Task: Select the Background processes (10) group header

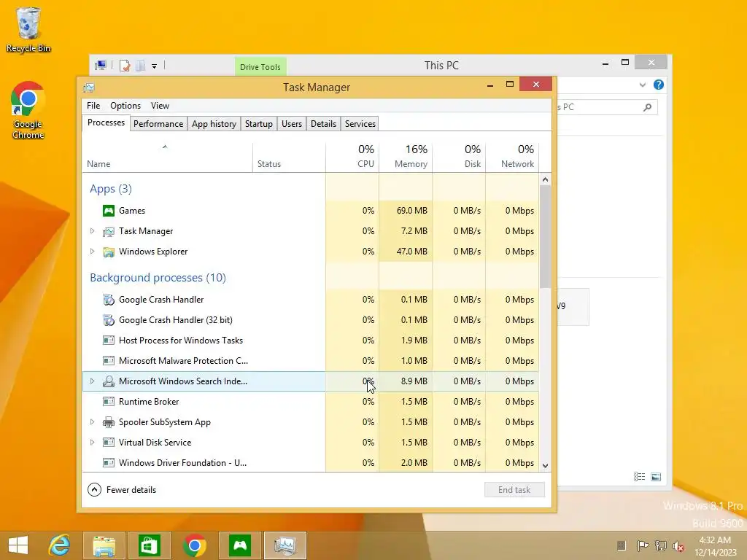Action: coord(158,278)
